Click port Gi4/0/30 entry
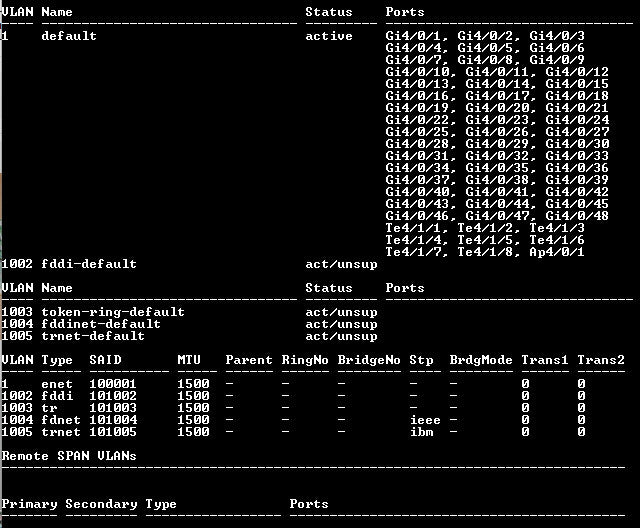This screenshot has height=528, width=640. (x=577, y=144)
